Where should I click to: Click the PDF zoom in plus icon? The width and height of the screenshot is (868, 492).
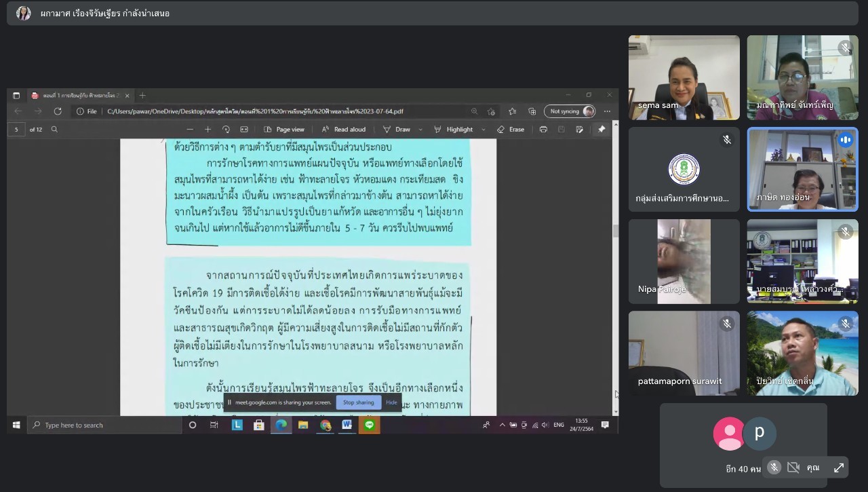[x=208, y=130]
